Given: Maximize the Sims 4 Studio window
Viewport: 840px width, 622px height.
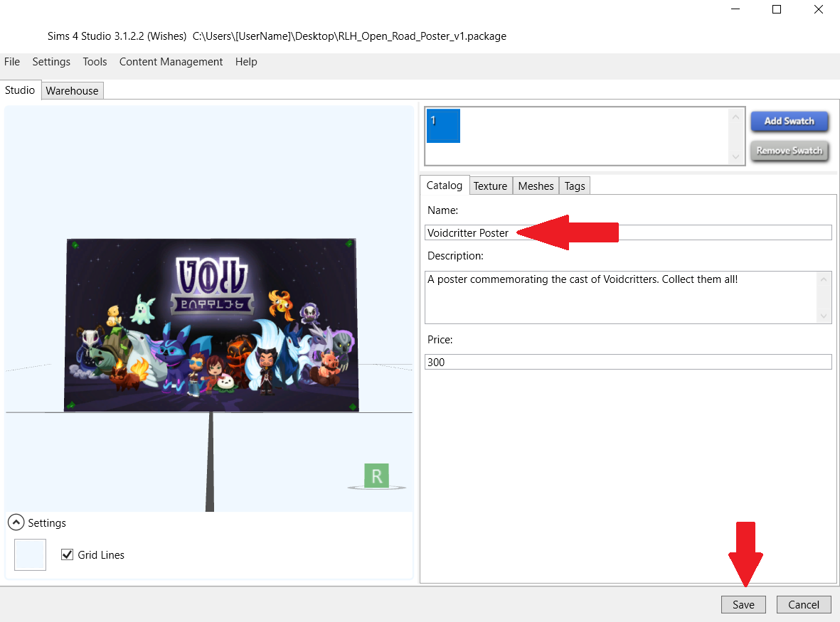Looking at the screenshot, I should coord(777,9).
